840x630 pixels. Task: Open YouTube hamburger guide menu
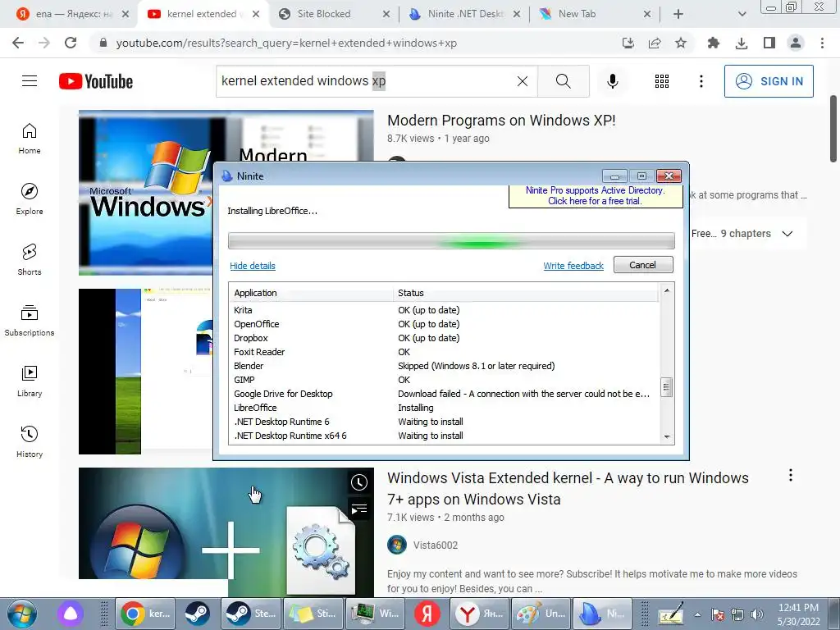point(30,81)
